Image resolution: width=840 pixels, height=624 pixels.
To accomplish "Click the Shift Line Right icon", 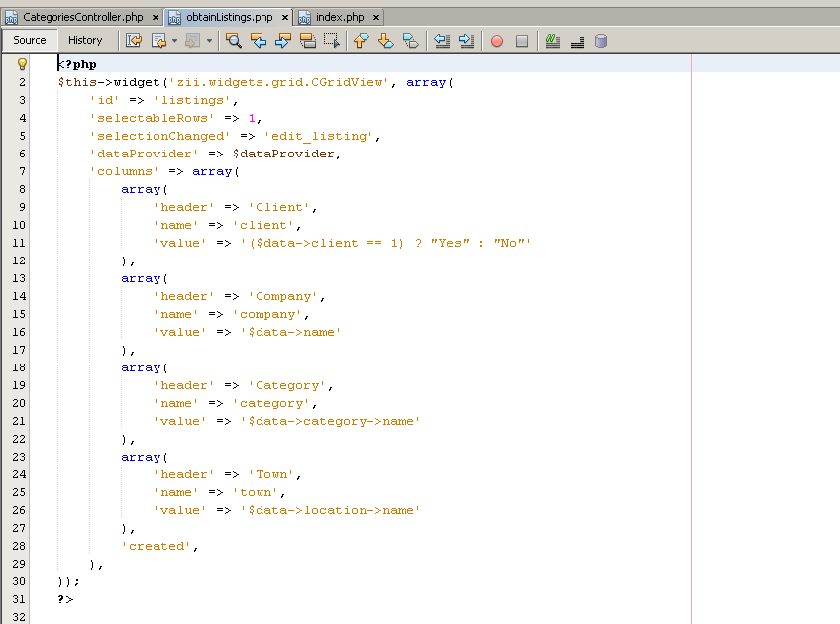I will pos(467,41).
